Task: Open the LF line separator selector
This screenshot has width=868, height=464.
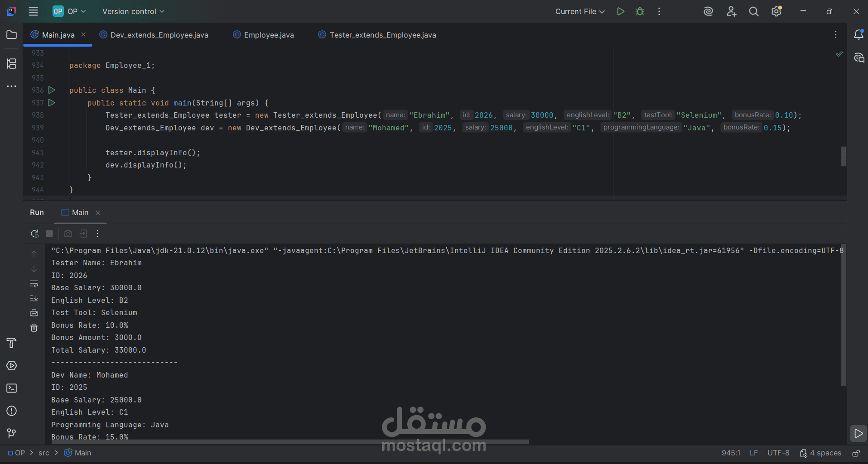Action: click(x=754, y=453)
